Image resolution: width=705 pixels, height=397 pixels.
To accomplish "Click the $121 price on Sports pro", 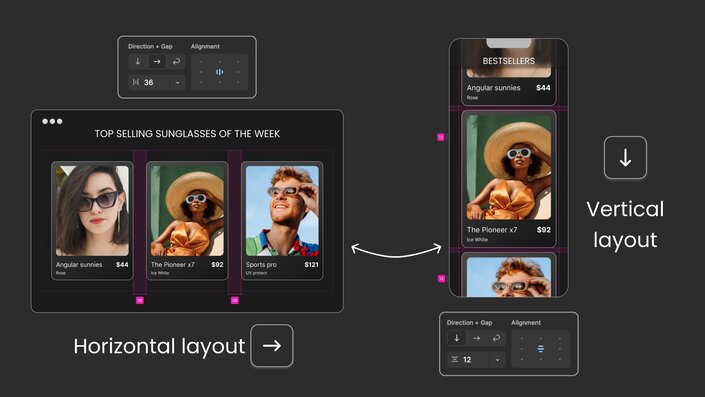I will point(311,264).
